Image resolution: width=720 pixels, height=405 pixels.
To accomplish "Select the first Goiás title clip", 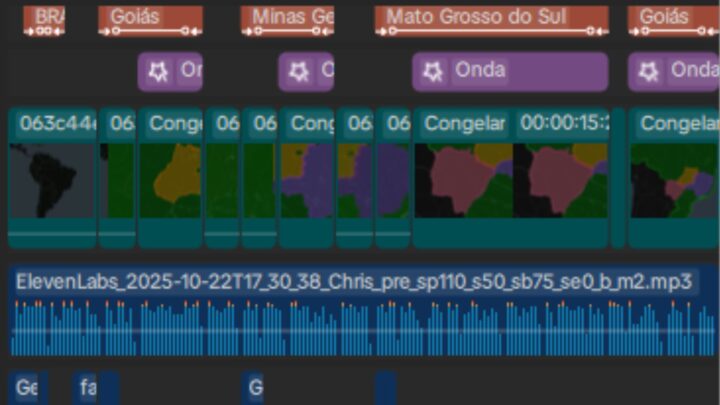I will click(150, 21).
